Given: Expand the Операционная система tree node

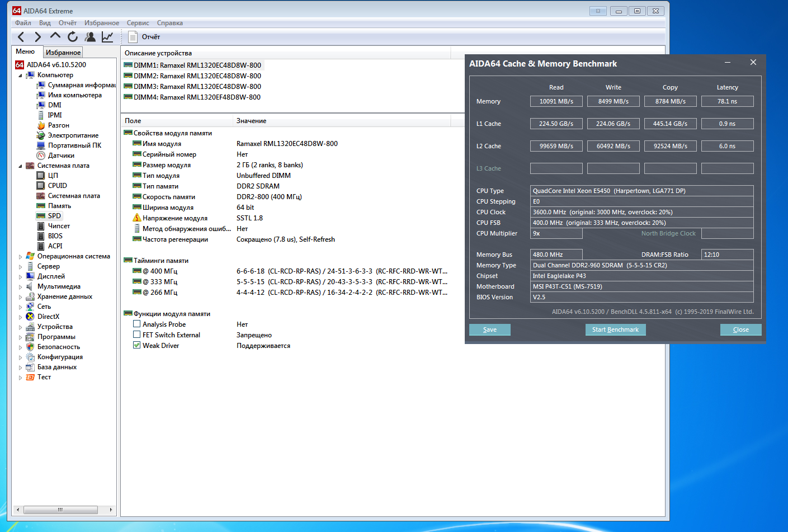Looking at the screenshot, I should coord(21,257).
